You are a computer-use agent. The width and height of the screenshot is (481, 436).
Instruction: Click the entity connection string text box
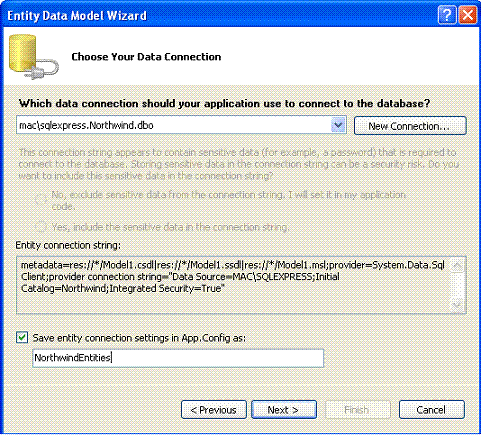(233, 285)
